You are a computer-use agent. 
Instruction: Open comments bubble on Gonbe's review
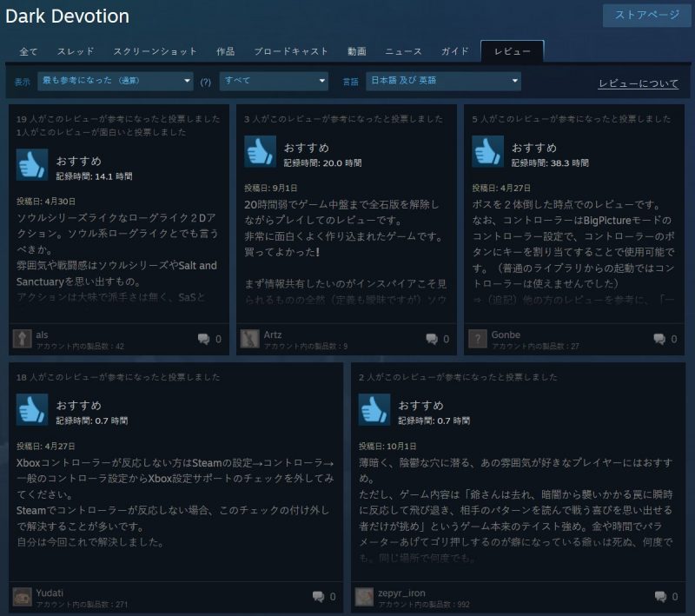click(659, 339)
